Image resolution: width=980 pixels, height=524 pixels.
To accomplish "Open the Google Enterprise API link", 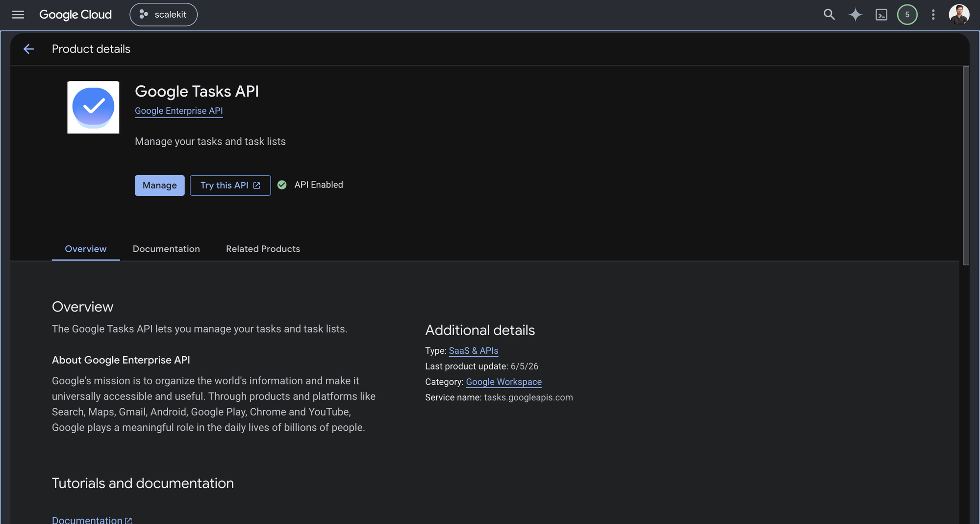I will click(178, 111).
